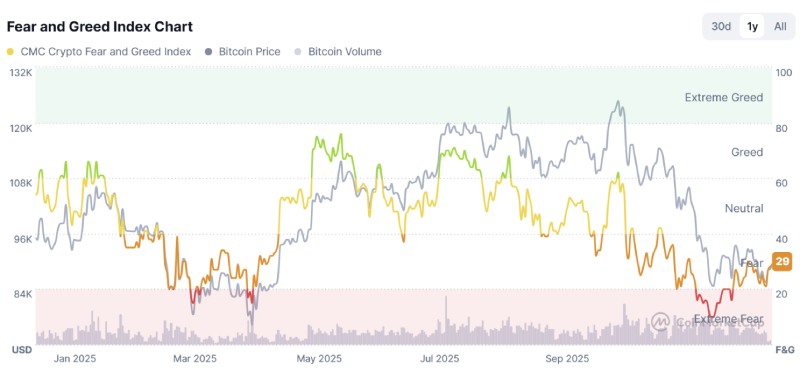Click the light gray Bitcoin Volume dot
The image size is (800, 378).
[298, 52]
